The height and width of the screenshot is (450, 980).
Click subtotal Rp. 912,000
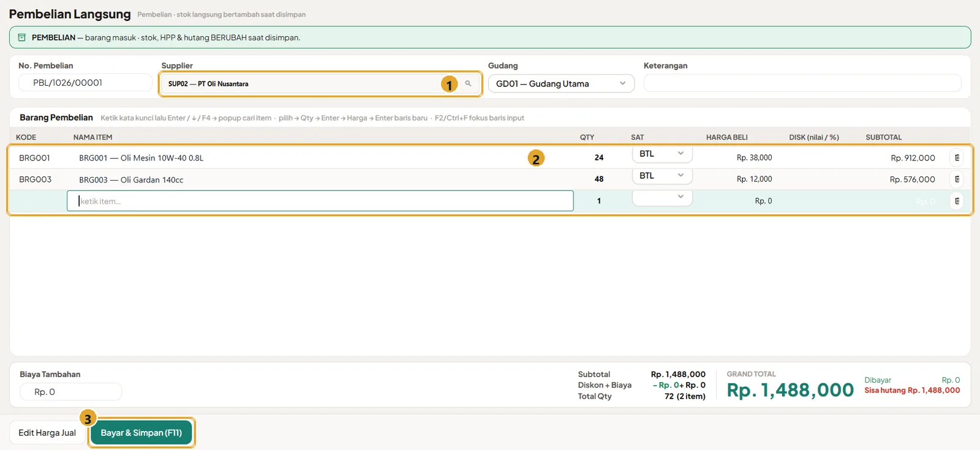tap(913, 158)
